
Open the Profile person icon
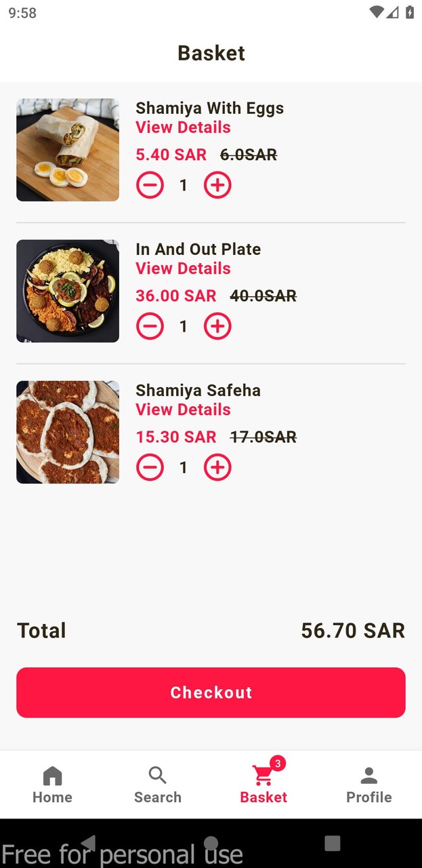click(369, 774)
